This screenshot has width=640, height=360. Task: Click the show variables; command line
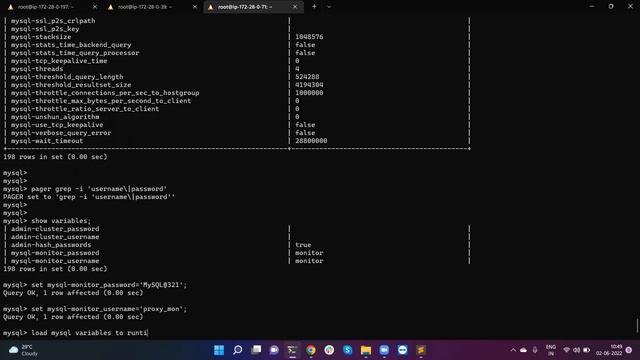47,221
